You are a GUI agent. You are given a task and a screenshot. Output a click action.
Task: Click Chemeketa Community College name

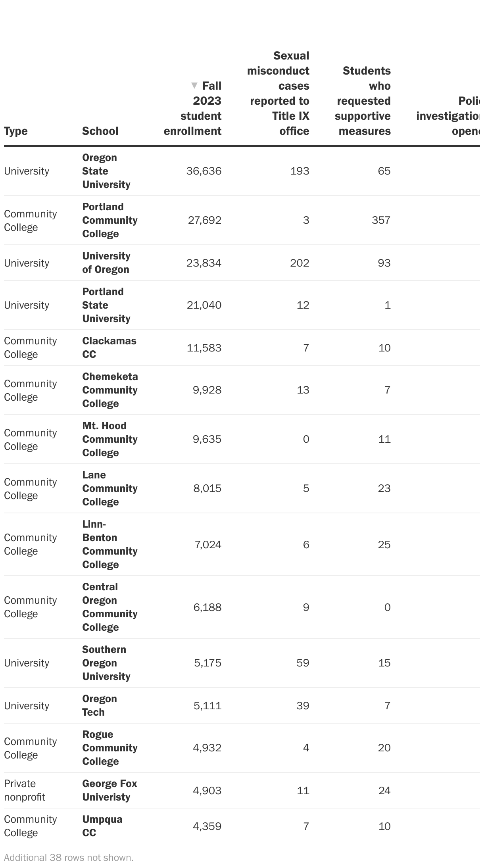[x=110, y=390]
